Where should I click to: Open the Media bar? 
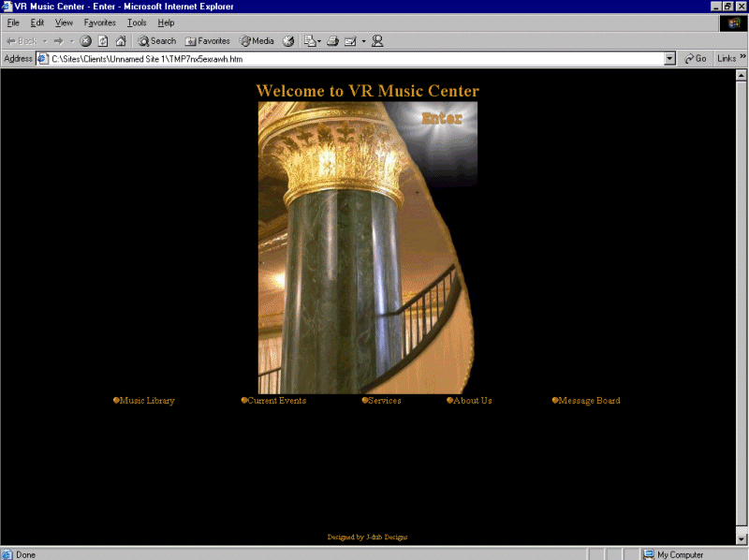point(257,41)
